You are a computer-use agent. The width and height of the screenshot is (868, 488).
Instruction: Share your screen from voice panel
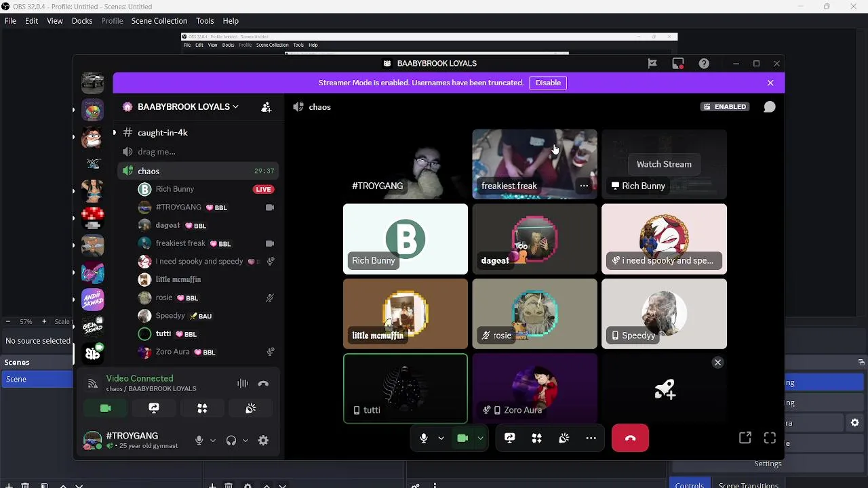pos(154,408)
